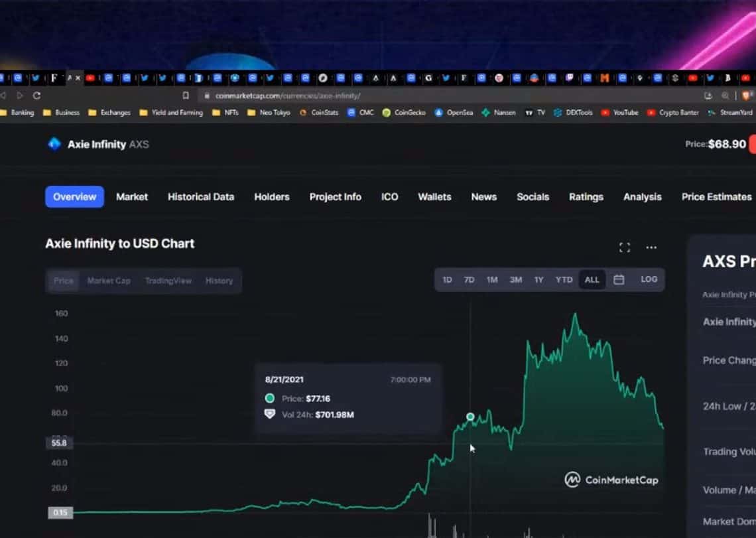Screen dimensions: 756x538
Task: Open the NFTs bookmarks folder
Action: point(225,112)
